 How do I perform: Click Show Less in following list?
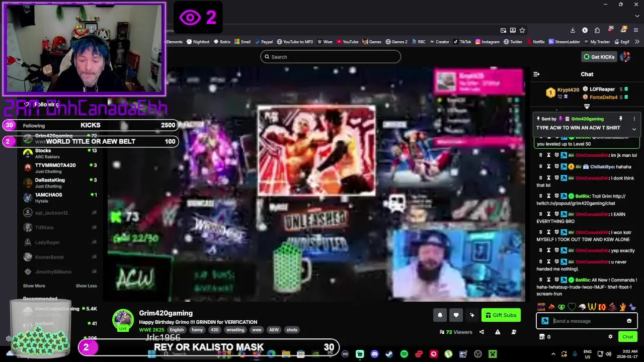tap(86, 286)
